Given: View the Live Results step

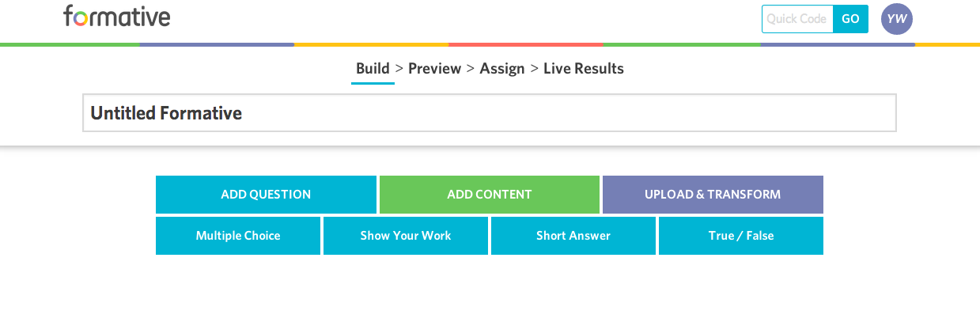Looking at the screenshot, I should point(584,69).
